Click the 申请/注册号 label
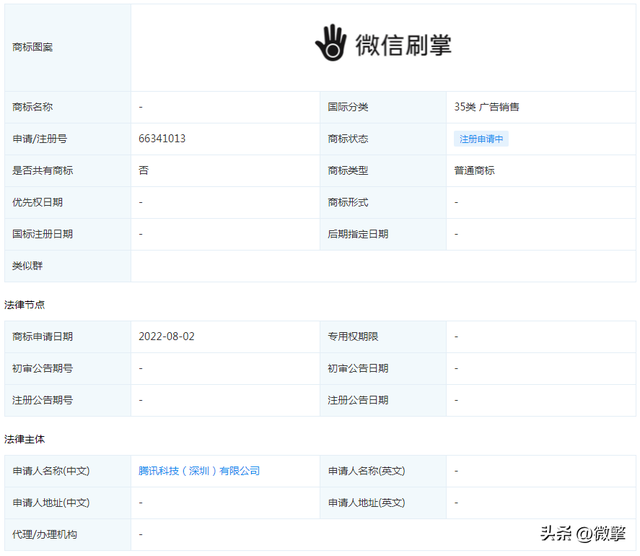This screenshot has height=556, width=640. click(40, 139)
